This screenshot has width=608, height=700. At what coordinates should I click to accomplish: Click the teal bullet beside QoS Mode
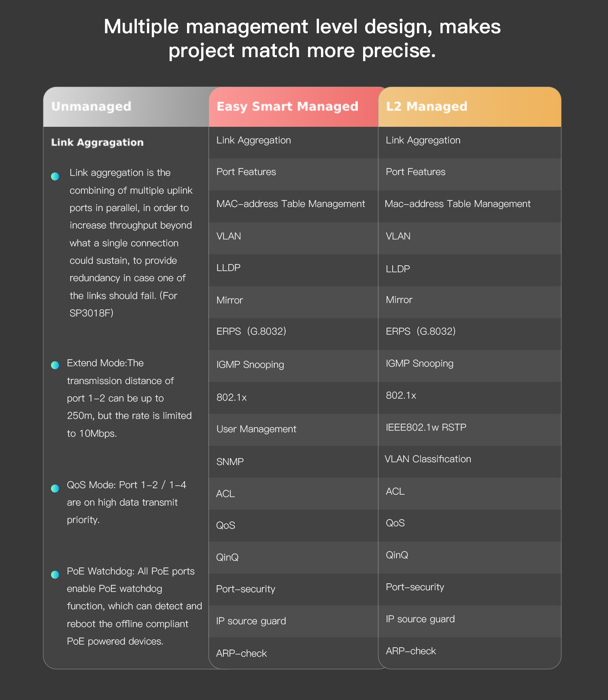(x=55, y=489)
